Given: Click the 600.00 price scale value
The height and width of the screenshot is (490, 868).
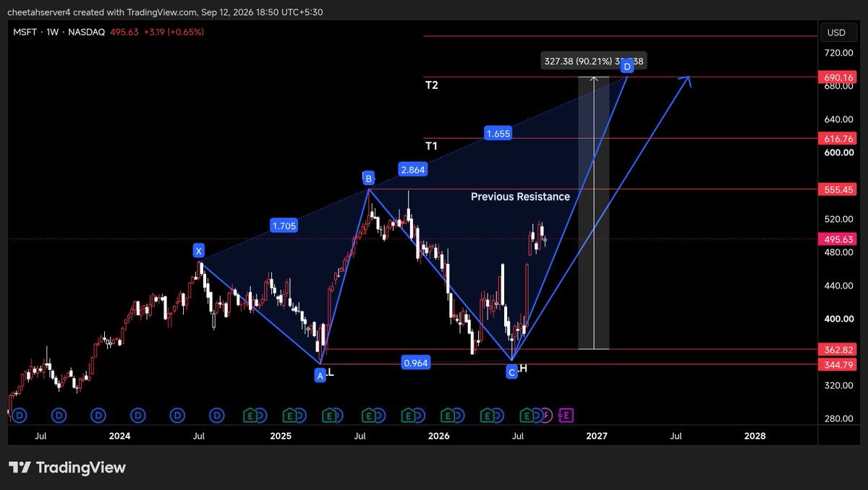Looking at the screenshot, I should point(838,152).
